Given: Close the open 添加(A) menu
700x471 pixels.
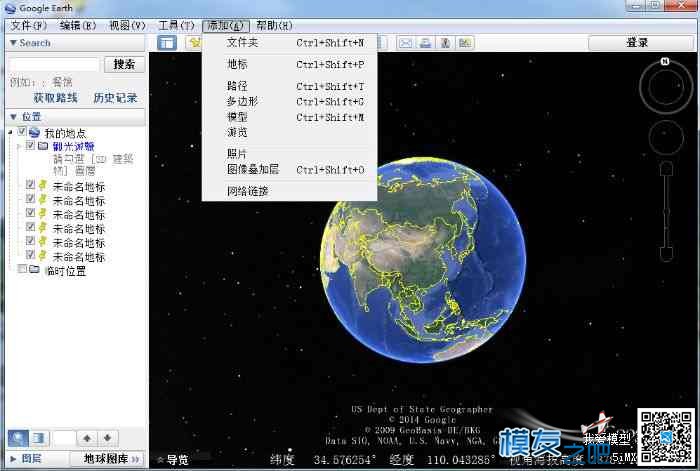Looking at the screenshot, I should click(226, 25).
